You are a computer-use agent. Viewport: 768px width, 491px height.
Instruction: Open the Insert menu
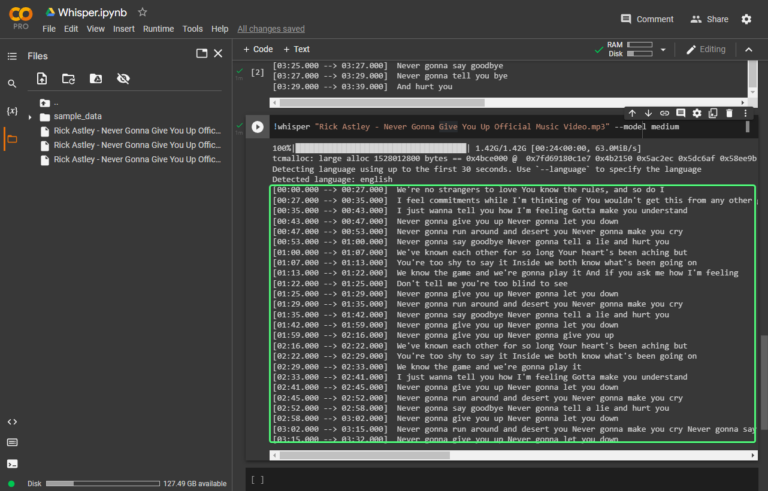point(124,29)
